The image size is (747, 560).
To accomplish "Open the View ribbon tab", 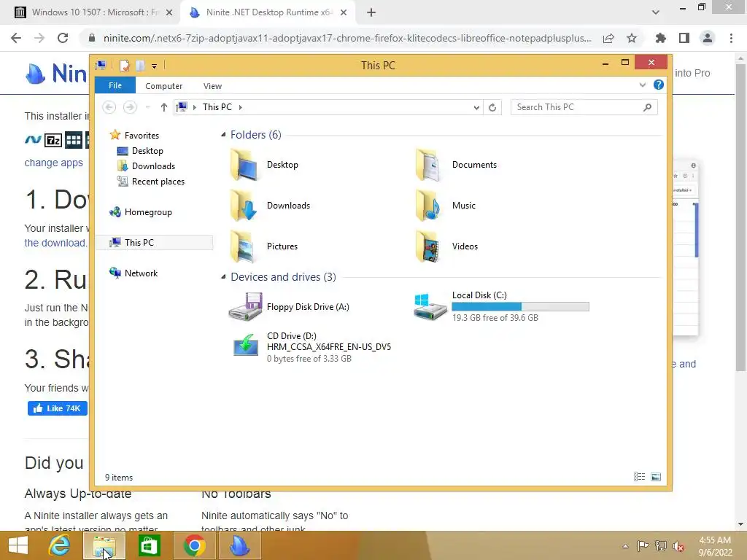I will pyautogui.click(x=212, y=86).
